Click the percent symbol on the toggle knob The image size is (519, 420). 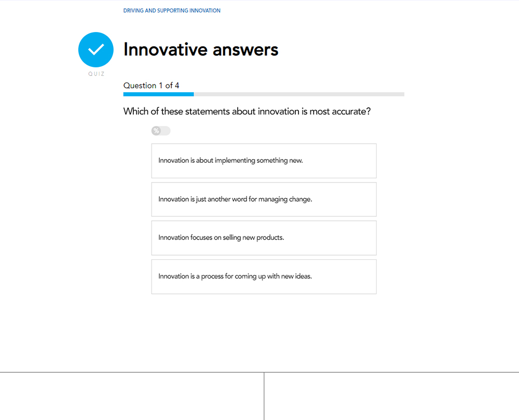[x=156, y=131]
